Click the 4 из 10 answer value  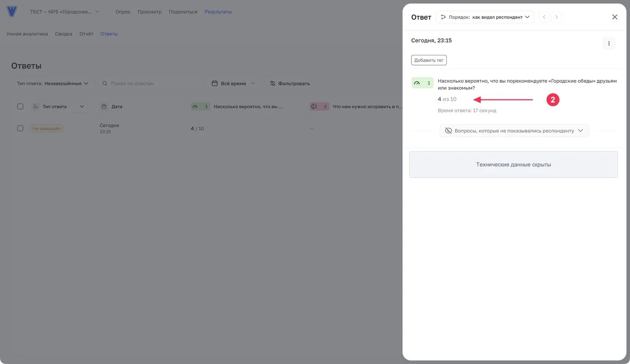(x=447, y=99)
